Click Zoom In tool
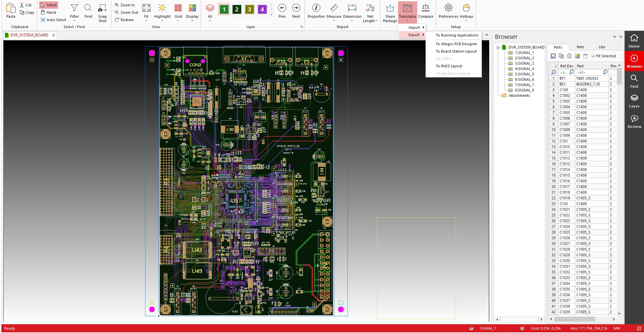Image resolution: width=644 pixels, height=333 pixels. pos(125,5)
